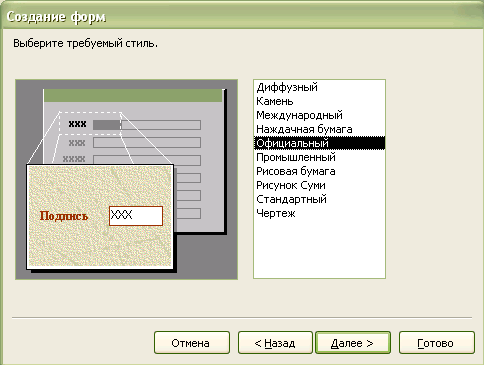Screen dimensions: 484x365
Task: Go back with the Назад button
Action: 275,342
